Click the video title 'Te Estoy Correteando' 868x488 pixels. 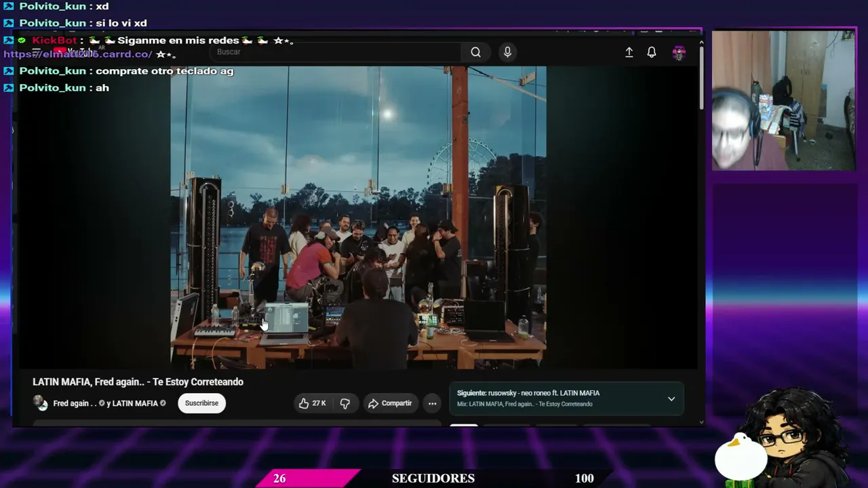[138, 382]
